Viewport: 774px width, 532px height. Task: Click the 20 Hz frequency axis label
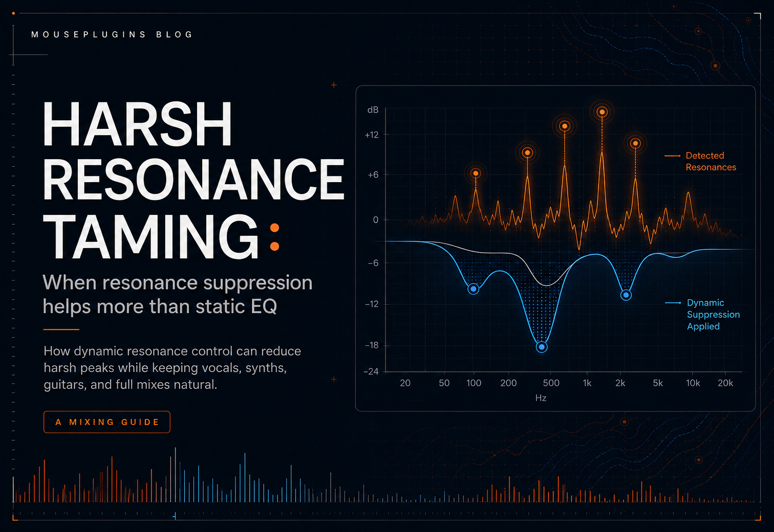click(405, 383)
